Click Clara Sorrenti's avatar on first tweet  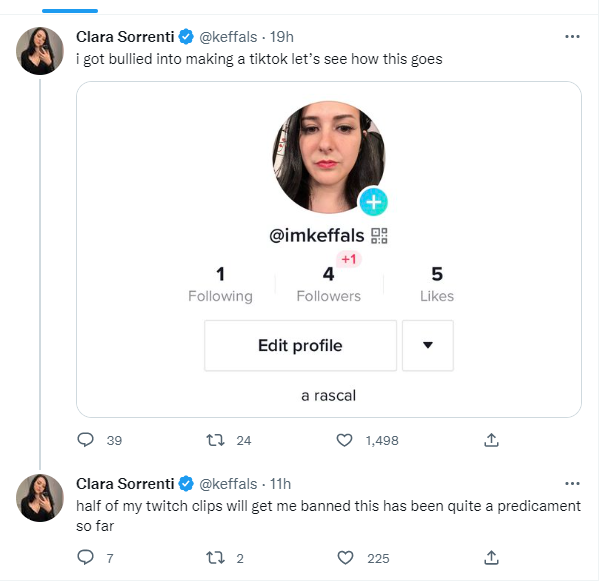click(40, 51)
